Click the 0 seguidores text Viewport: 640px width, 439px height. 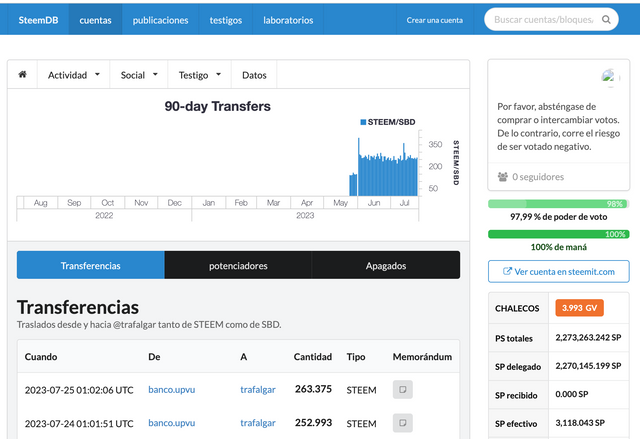click(x=538, y=177)
